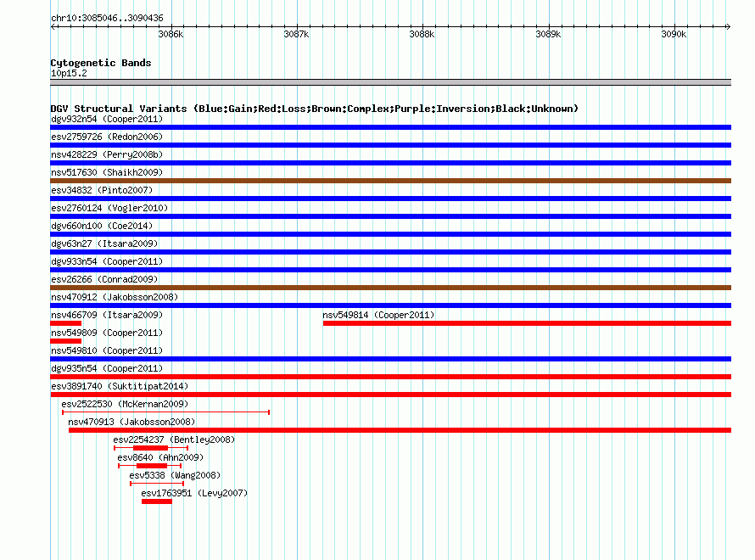755x560 pixels.
Task: Click the blue gain bar under dgv932n54
Action: [x=390, y=127]
